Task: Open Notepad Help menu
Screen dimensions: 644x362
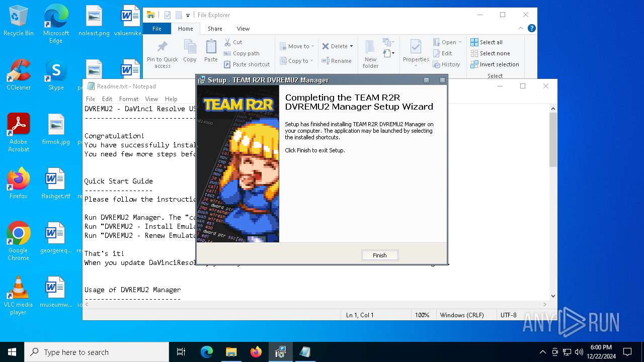Action: 171,99
